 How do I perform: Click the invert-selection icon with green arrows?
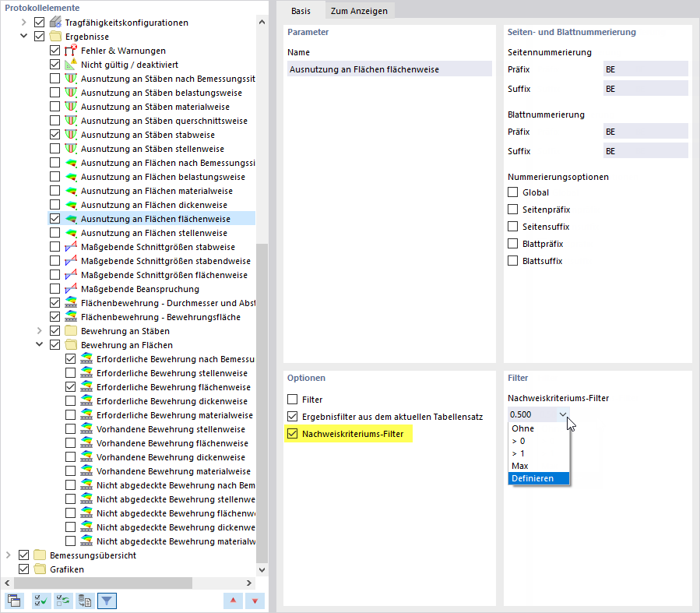(63, 601)
